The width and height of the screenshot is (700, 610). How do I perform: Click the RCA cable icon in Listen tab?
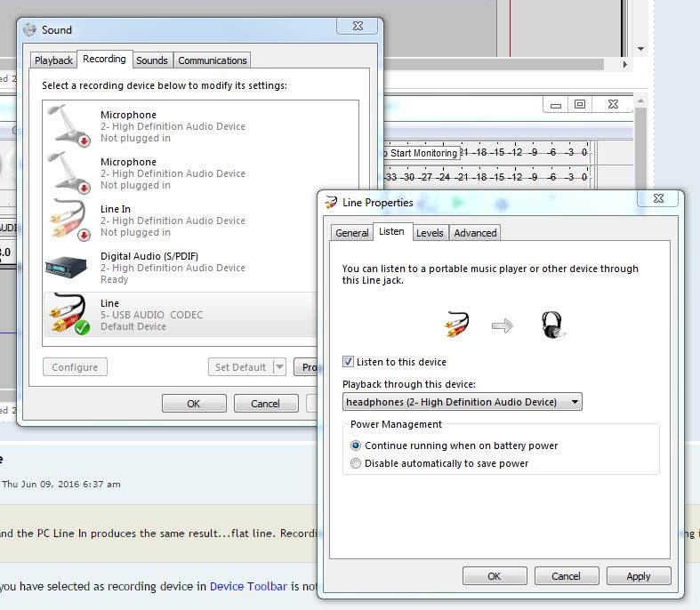point(456,325)
